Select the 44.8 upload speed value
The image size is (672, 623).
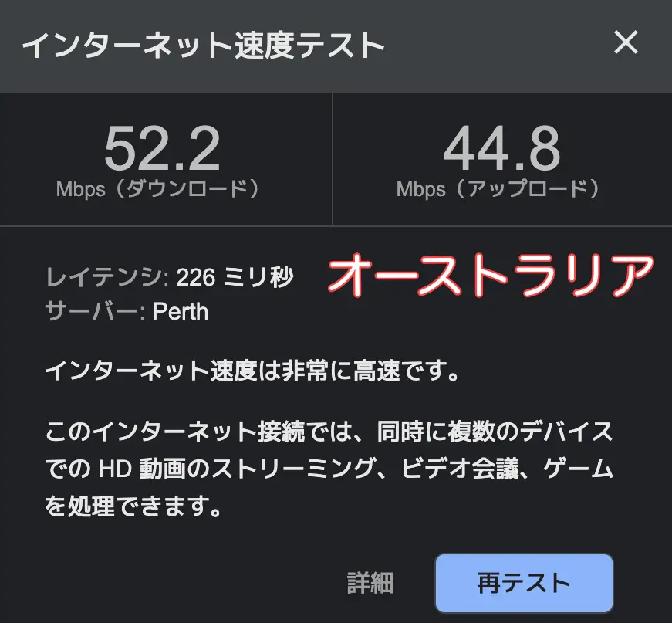[501, 148]
